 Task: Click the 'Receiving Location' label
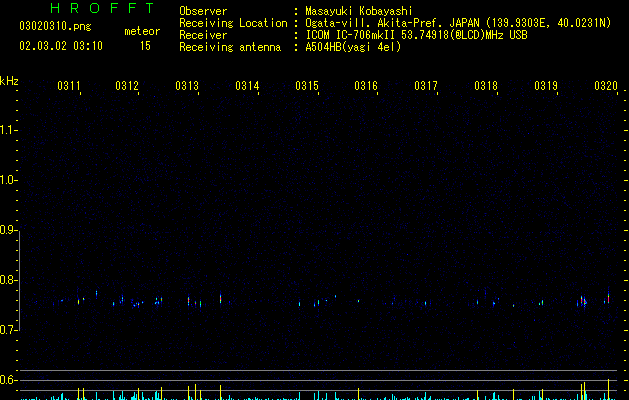[x=233, y=23]
